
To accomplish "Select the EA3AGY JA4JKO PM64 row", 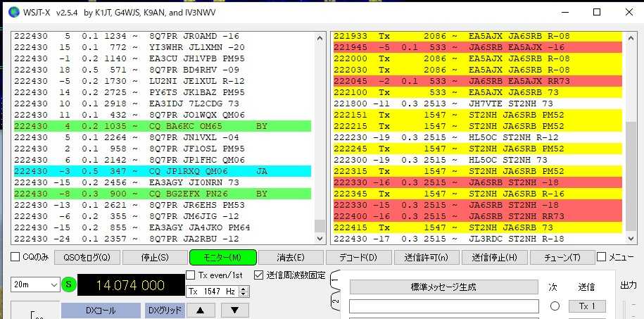I will 163,227.
